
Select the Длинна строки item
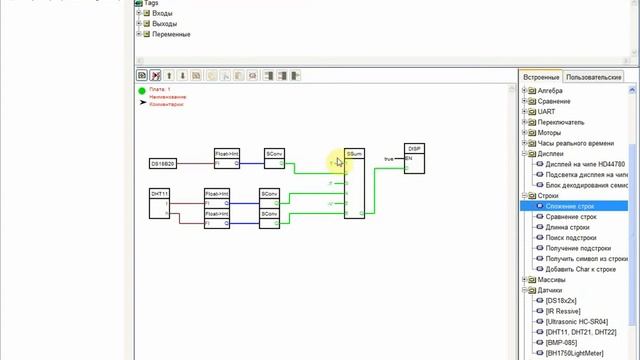point(567,227)
